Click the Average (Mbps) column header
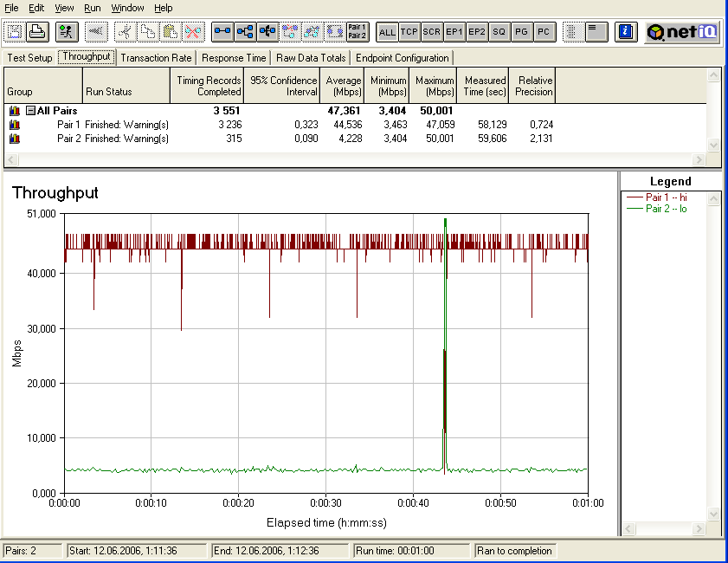 click(x=342, y=86)
